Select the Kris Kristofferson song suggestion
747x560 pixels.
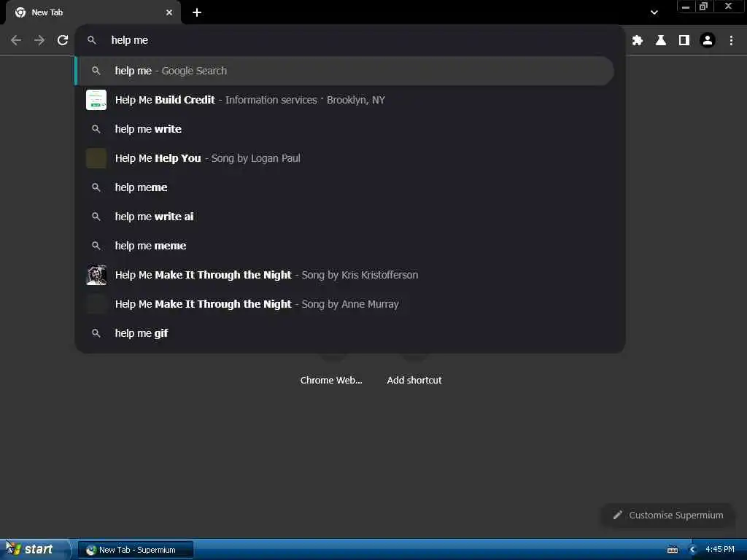coord(345,275)
